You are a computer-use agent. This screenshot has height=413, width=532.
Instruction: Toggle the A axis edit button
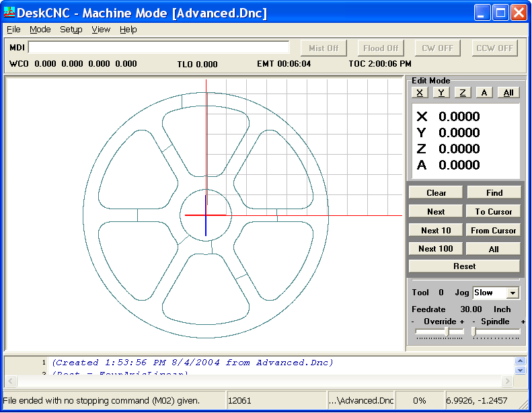tap(484, 93)
